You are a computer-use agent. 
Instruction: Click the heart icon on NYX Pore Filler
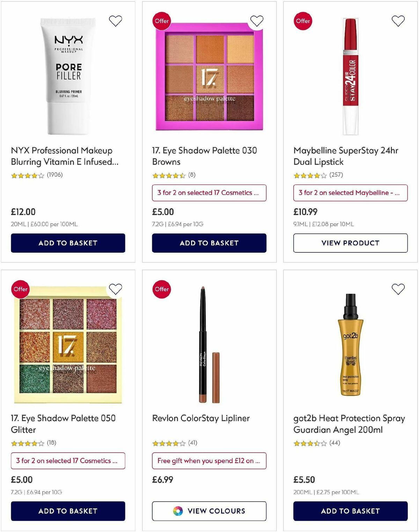tap(116, 21)
